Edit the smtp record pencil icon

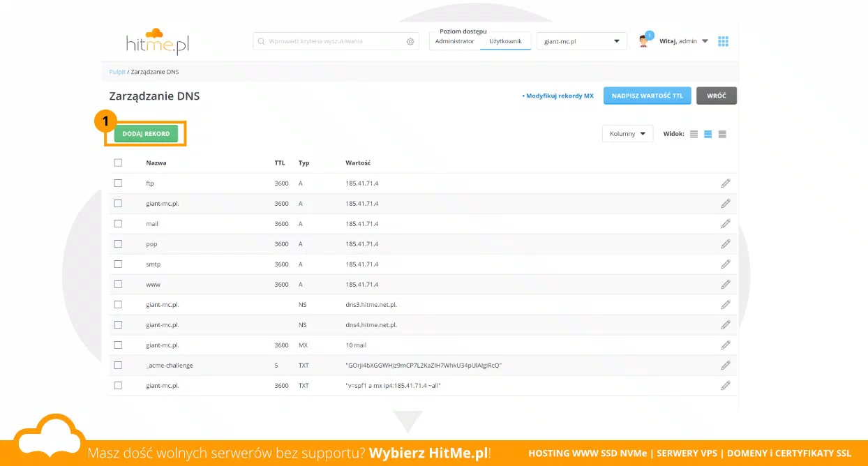click(726, 264)
